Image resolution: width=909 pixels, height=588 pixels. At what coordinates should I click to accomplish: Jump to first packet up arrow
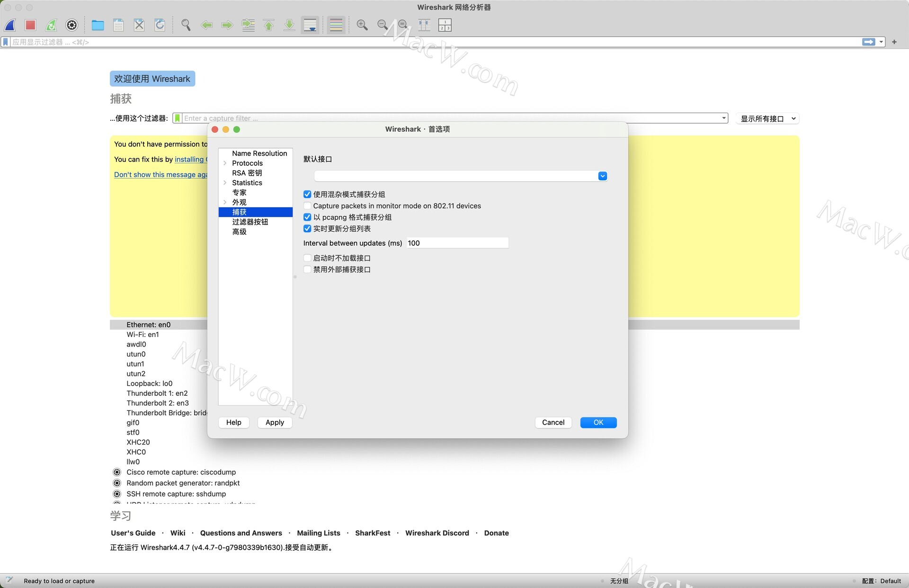pos(269,25)
